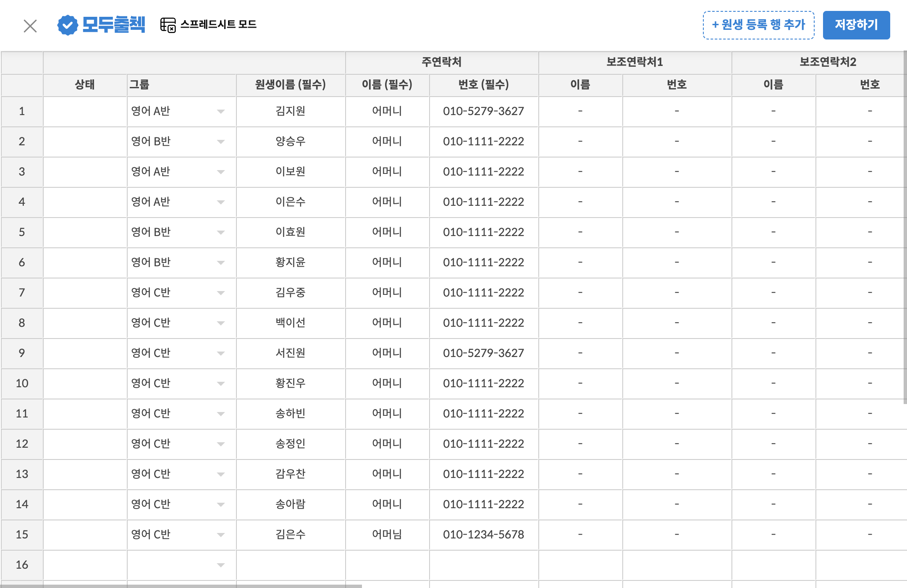Click empty student name cell in row 16
This screenshot has height=588, width=907.
tap(291, 565)
